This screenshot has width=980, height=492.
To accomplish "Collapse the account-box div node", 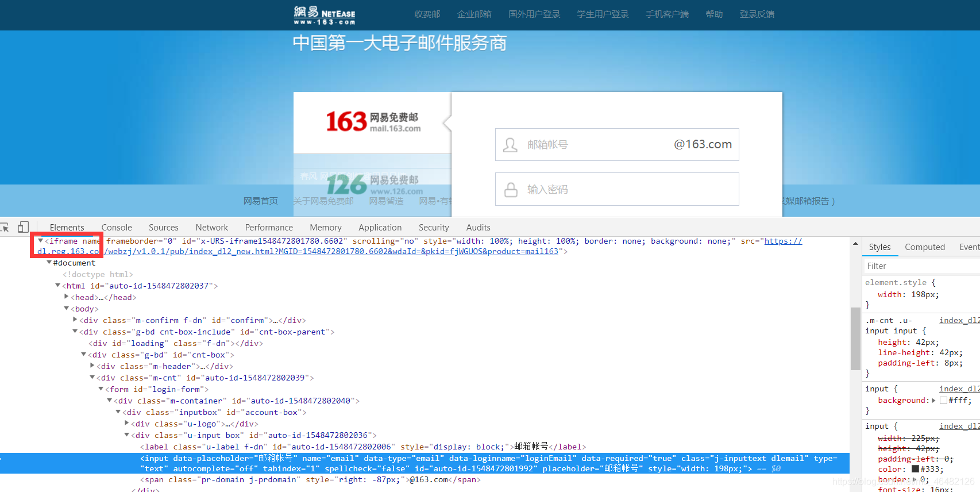I will pos(118,412).
